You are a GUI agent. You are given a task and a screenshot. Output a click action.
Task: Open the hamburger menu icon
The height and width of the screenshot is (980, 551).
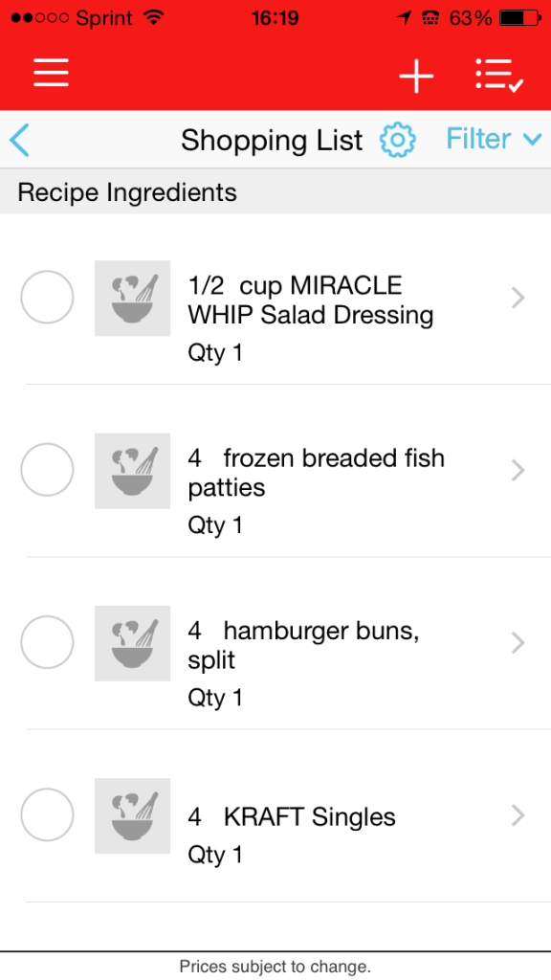pyautogui.click(x=52, y=75)
